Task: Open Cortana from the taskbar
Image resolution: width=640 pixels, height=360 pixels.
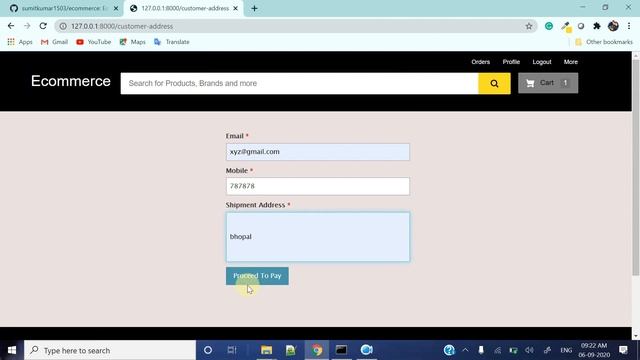Action: tap(208, 350)
